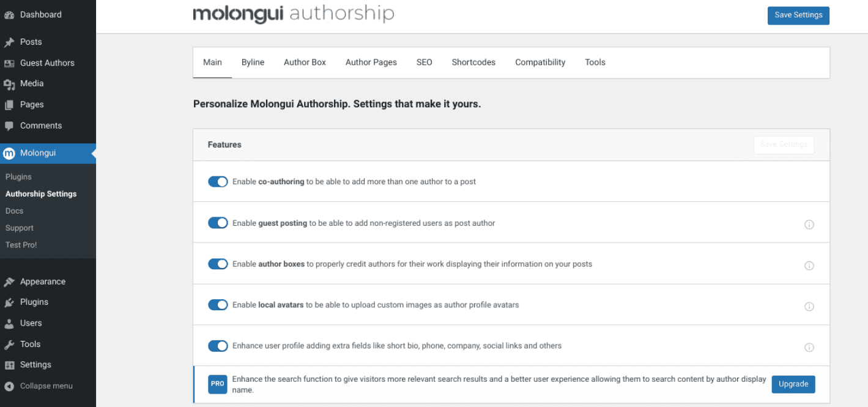The width and height of the screenshot is (868, 407).
Task: Click the Upgrade button
Action: point(793,384)
